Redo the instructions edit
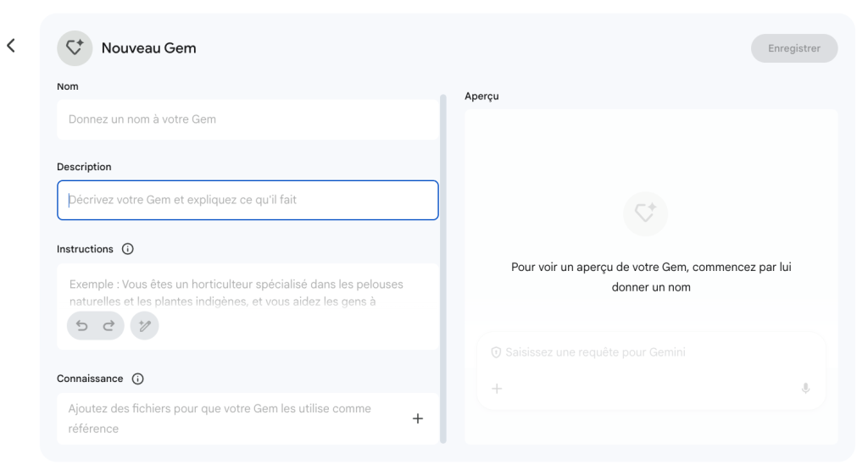The image size is (868, 470). coord(107,326)
